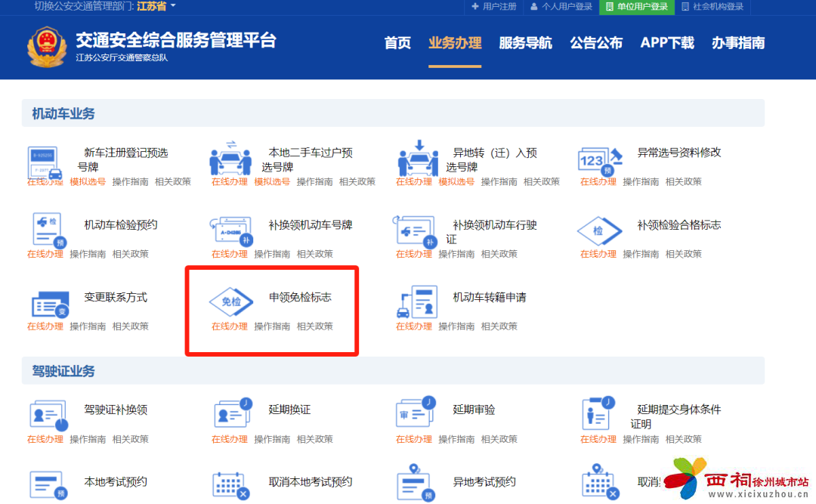Click the 补换领机动车号牌 plate icon
This screenshot has width=816, height=504.
tap(231, 231)
